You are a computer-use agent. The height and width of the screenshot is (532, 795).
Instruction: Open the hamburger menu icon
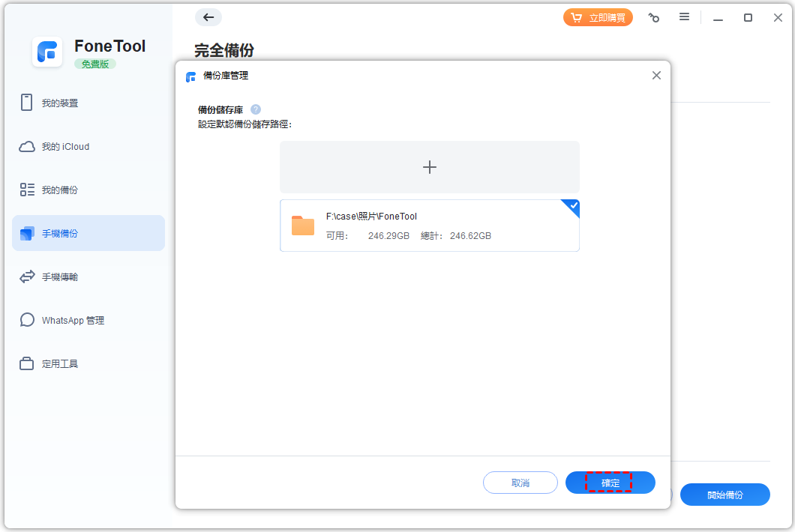coord(684,17)
